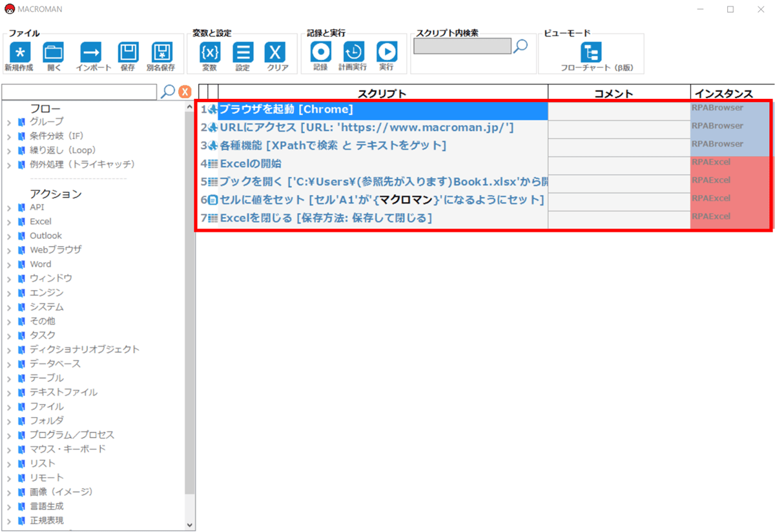Expand the グループ tree node
Screen dimensions: 775x532
(9, 121)
